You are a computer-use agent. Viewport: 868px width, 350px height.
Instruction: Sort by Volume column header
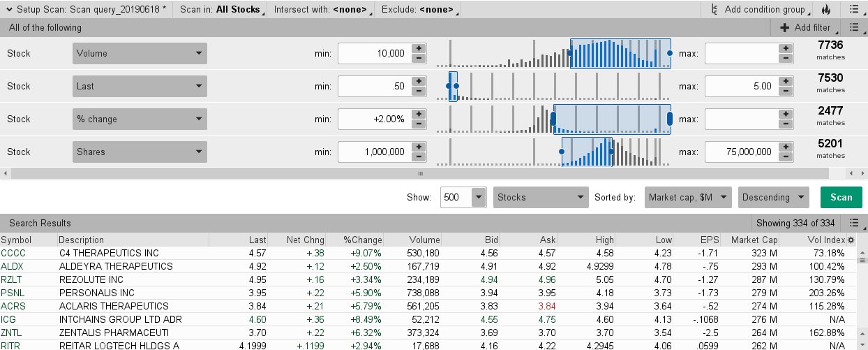(x=424, y=240)
